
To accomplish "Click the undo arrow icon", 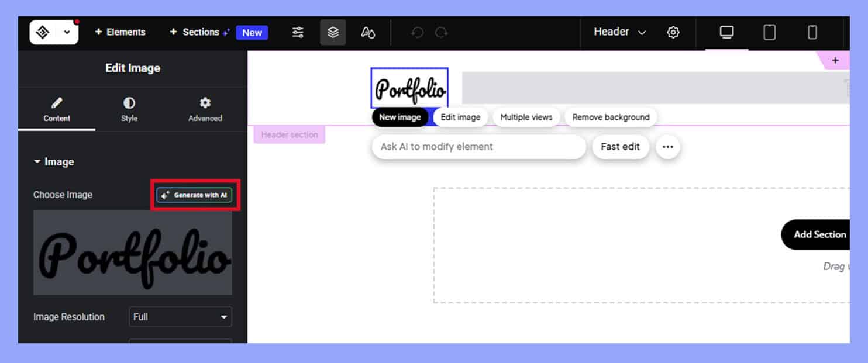I will tap(417, 33).
